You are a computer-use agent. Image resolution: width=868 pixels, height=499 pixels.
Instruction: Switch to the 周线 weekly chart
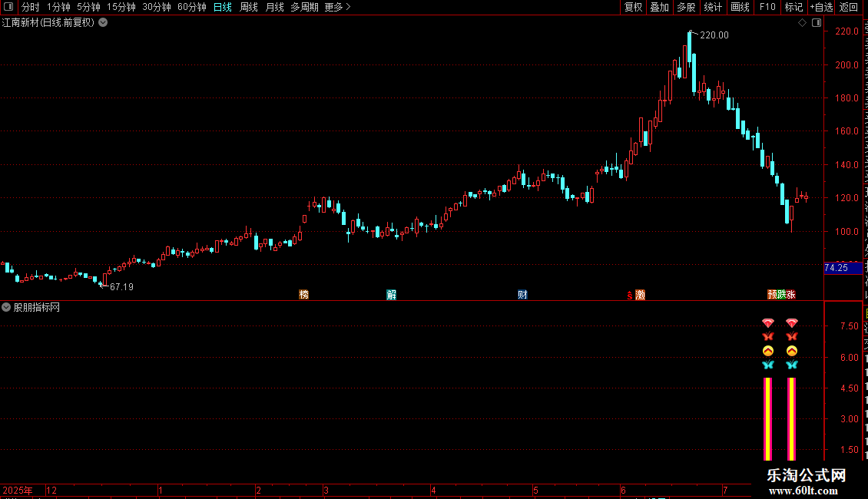(249, 7)
